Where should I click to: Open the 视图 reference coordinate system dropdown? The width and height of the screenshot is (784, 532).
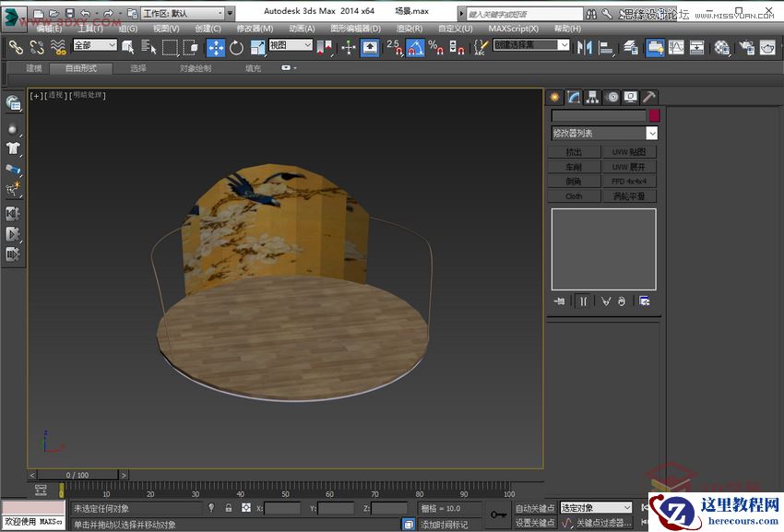288,46
